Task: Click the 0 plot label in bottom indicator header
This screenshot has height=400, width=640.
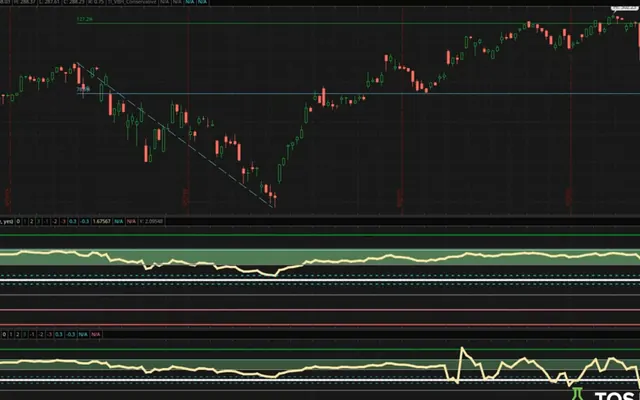Action: tap(4, 334)
